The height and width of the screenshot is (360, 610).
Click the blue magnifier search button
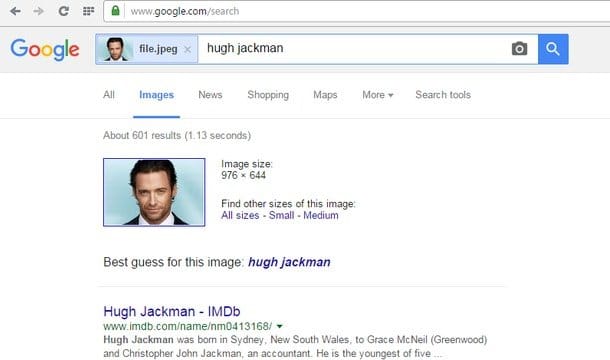(553, 49)
